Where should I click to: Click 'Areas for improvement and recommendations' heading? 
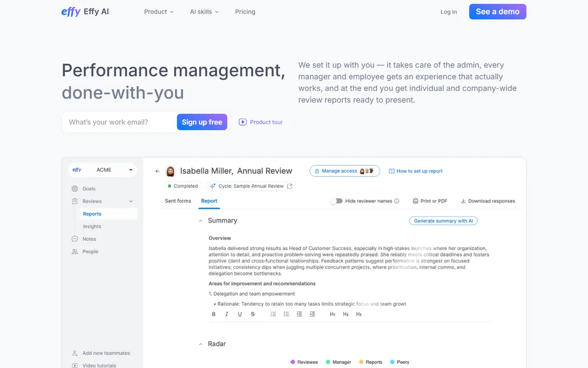(262, 283)
